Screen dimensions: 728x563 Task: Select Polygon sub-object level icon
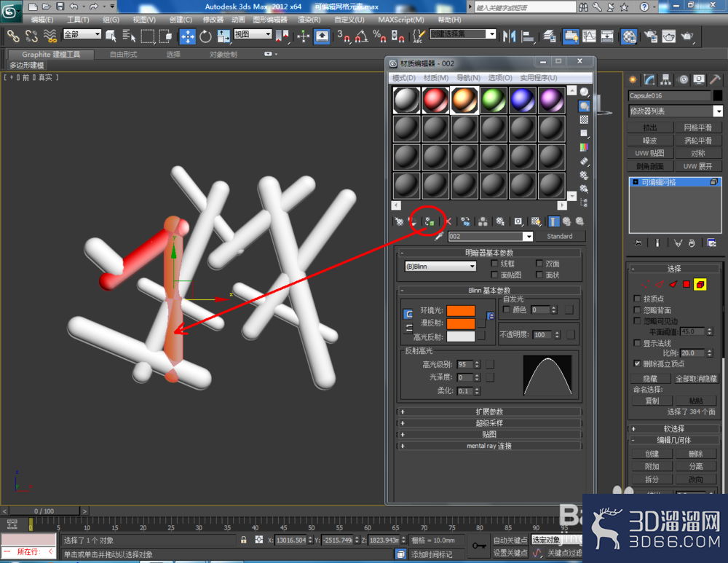(x=687, y=284)
